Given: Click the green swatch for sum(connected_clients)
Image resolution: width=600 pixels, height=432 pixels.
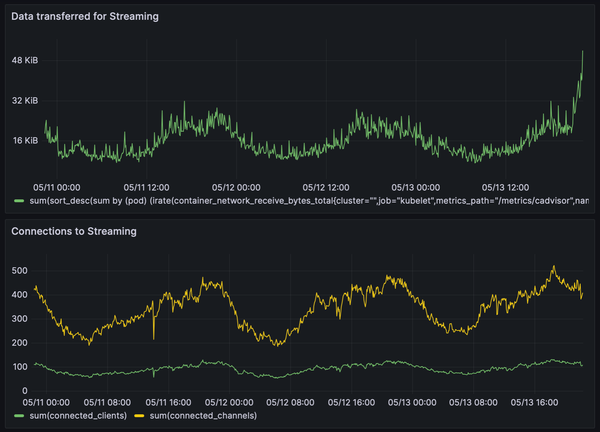Looking at the screenshot, I should point(19,416).
